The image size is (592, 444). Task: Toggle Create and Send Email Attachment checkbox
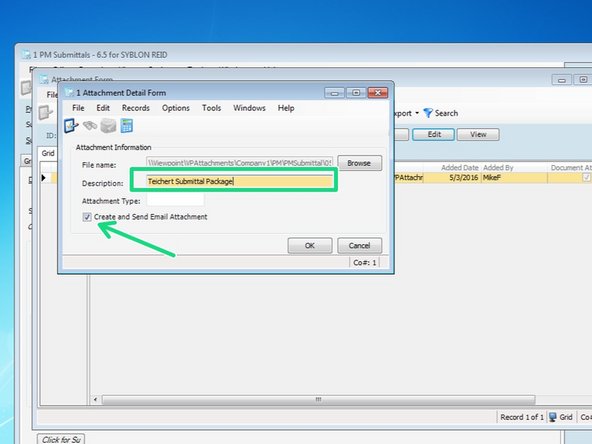[x=87, y=217]
